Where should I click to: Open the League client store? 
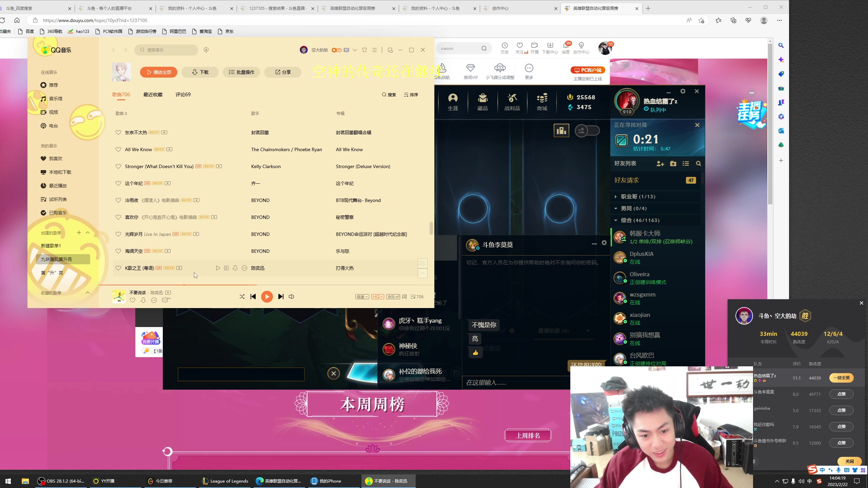click(x=542, y=102)
